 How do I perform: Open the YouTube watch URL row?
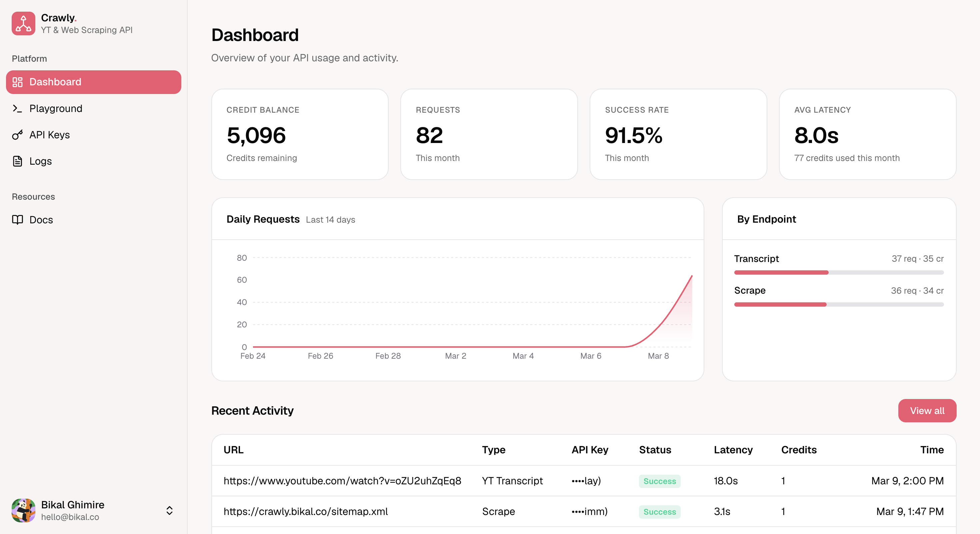pyautogui.click(x=342, y=480)
